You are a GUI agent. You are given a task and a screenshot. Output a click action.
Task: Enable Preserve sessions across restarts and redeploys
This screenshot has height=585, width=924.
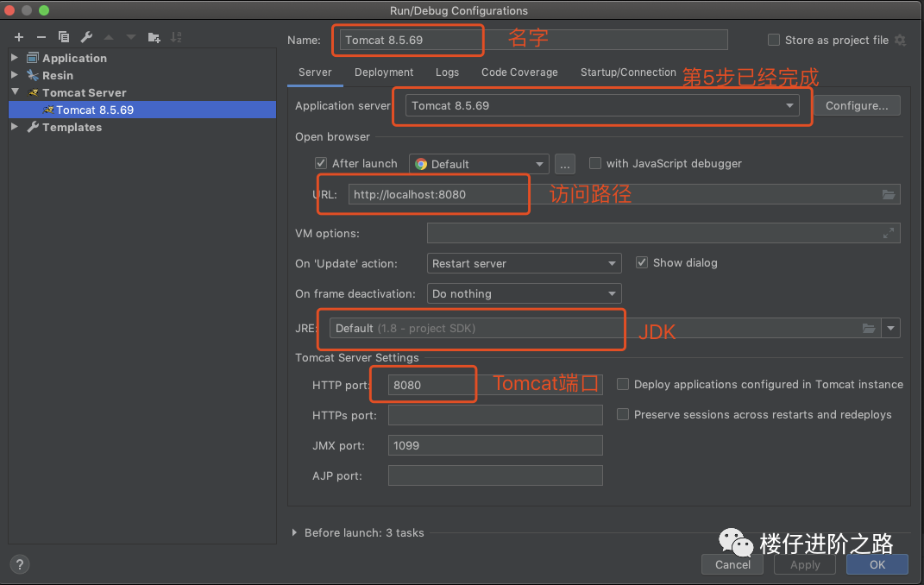pyautogui.click(x=622, y=415)
